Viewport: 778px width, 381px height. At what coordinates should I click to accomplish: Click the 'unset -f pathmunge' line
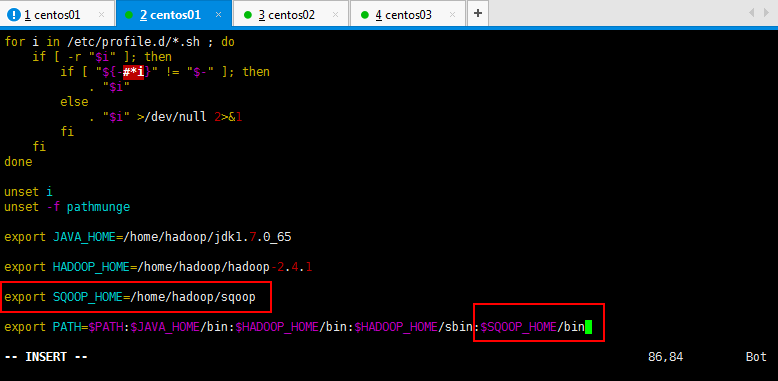(x=67, y=206)
